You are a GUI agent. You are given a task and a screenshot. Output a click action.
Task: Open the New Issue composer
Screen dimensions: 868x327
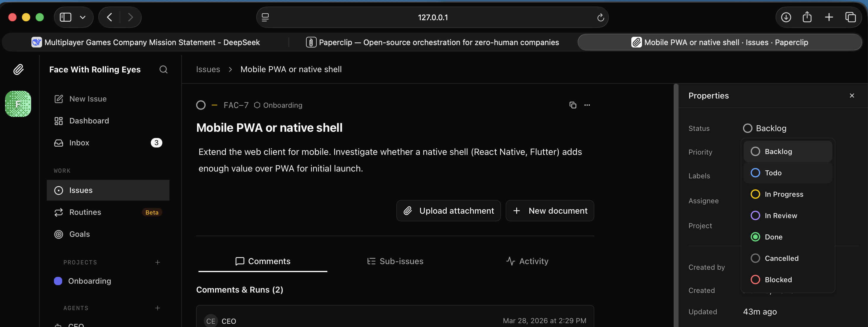(88, 99)
